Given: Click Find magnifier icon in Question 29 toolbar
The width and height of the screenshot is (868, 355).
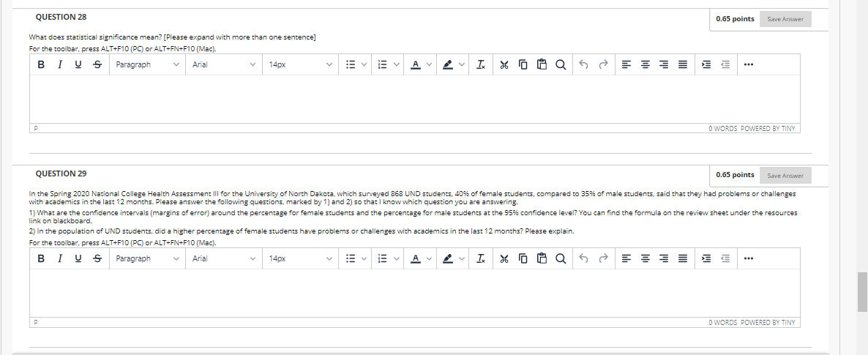Looking at the screenshot, I should 561,258.
